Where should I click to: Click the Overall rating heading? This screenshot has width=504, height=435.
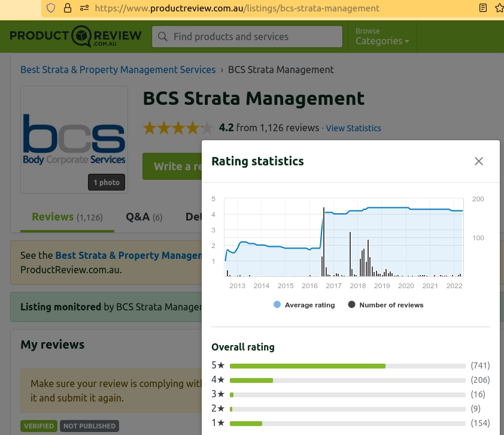[243, 347]
